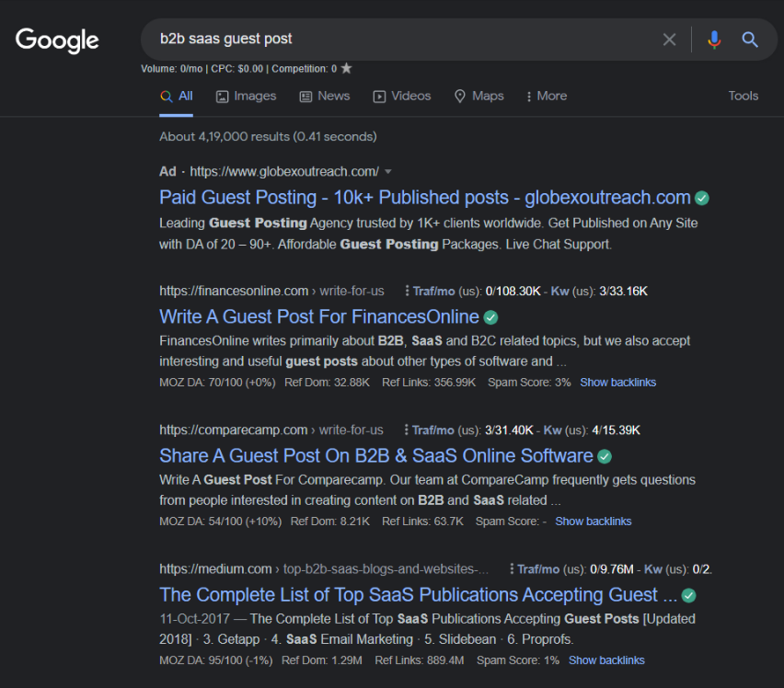The height and width of the screenshot is (688, 784).
Task: Open Write A Guest Post For FinancesOnline
Action: tap(319, 316)
